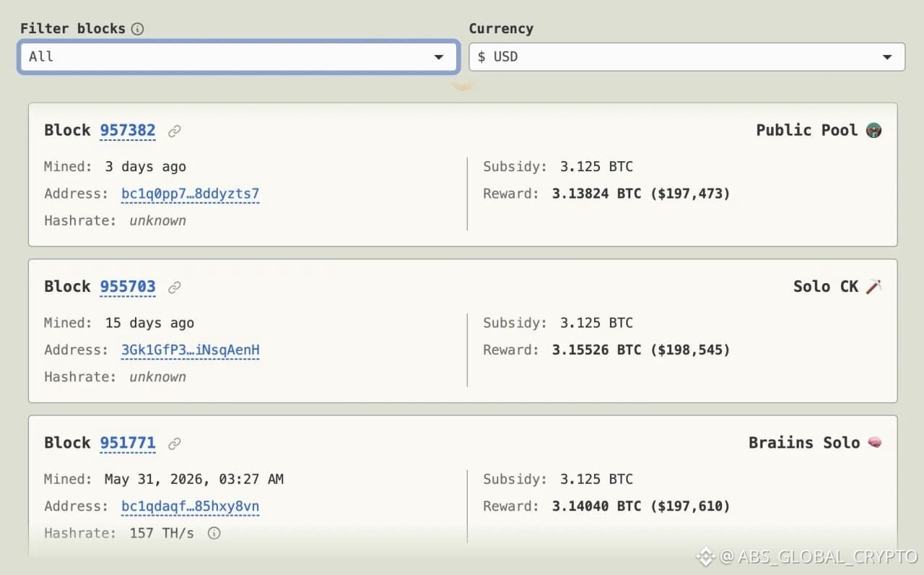This screenshot has width=924, height=575.
Task: Copy permalink icon for block 951771
Action: click(x=175, y=443)
